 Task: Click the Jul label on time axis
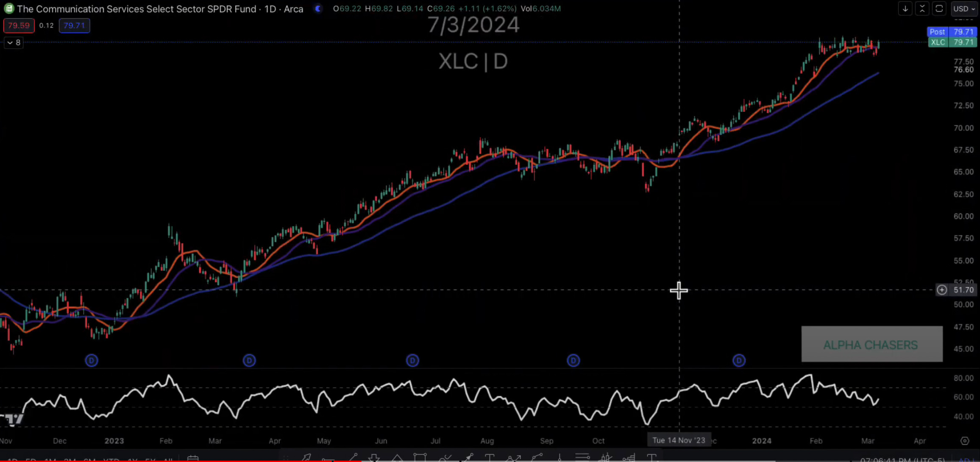(435, 441)
